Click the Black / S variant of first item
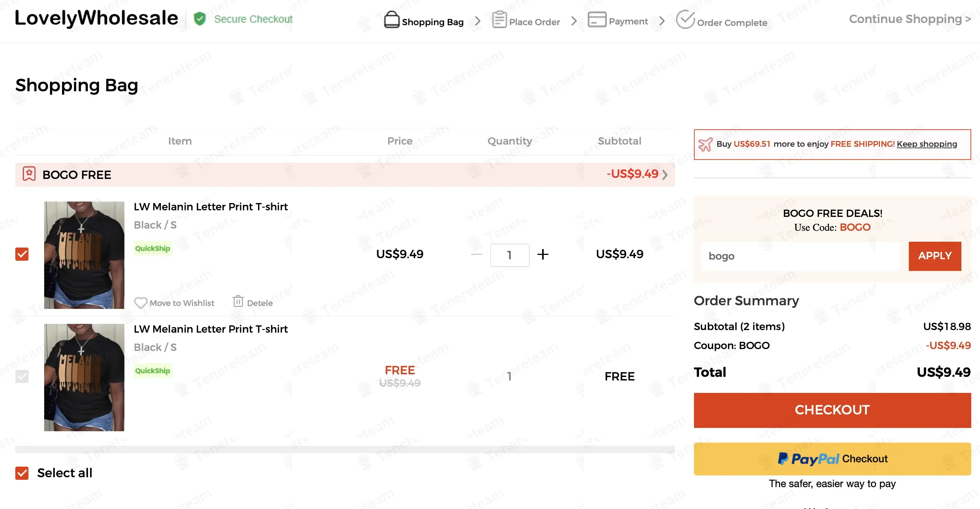The width and height of the screenshot is (980, 509). (155, 225)
